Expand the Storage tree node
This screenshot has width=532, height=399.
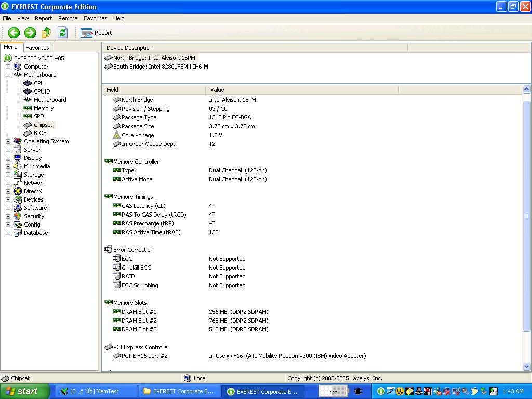tap(8, 175)
